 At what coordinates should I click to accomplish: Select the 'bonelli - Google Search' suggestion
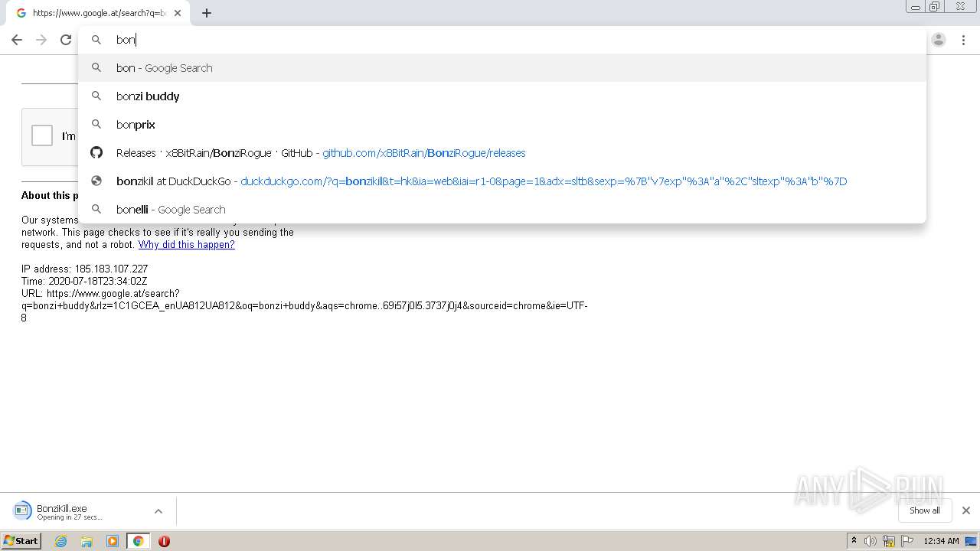coord(502,210)
